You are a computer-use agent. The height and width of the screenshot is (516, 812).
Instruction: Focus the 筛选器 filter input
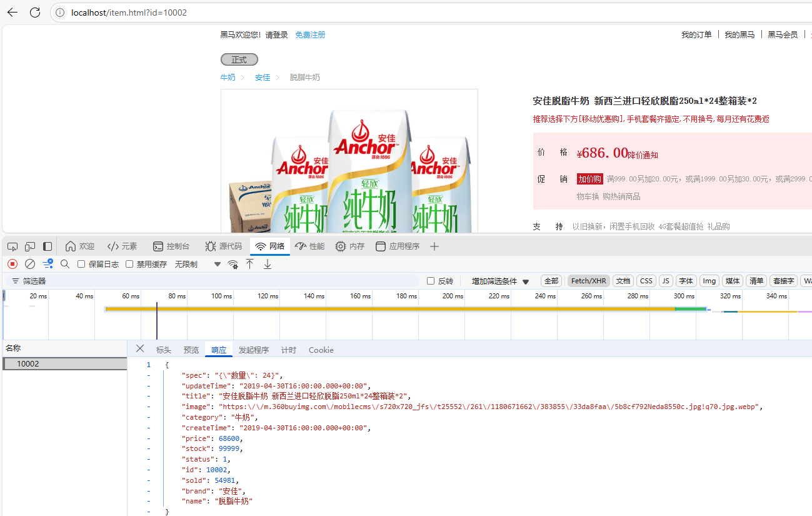click(213, 281)
